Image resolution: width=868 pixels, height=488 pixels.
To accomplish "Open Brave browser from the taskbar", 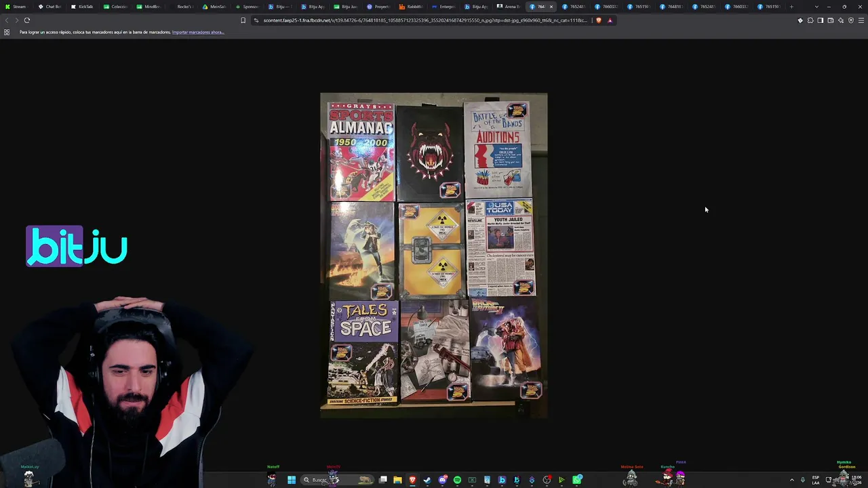I will click(412, 480).
